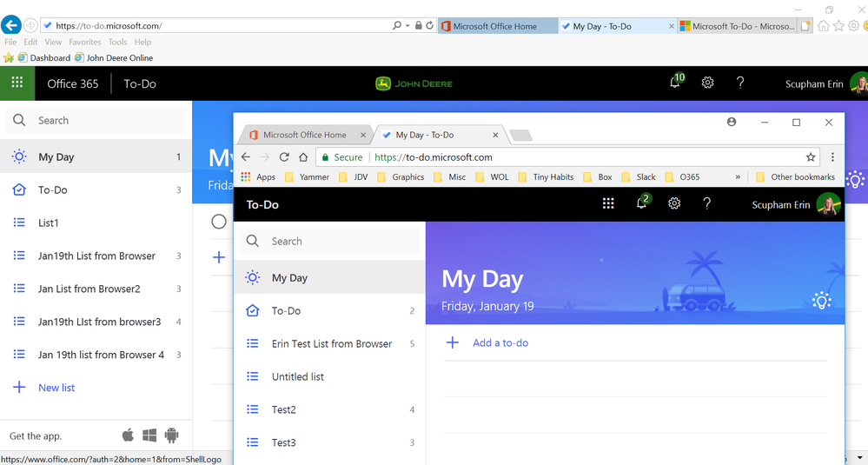Select List1 in IE To-Do sidebar
The height and width of the screenshot is (465, 868).
coord(96,223)
